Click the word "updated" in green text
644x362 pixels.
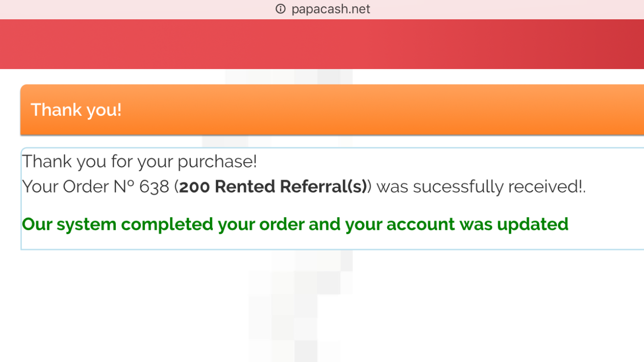point(532,224)
